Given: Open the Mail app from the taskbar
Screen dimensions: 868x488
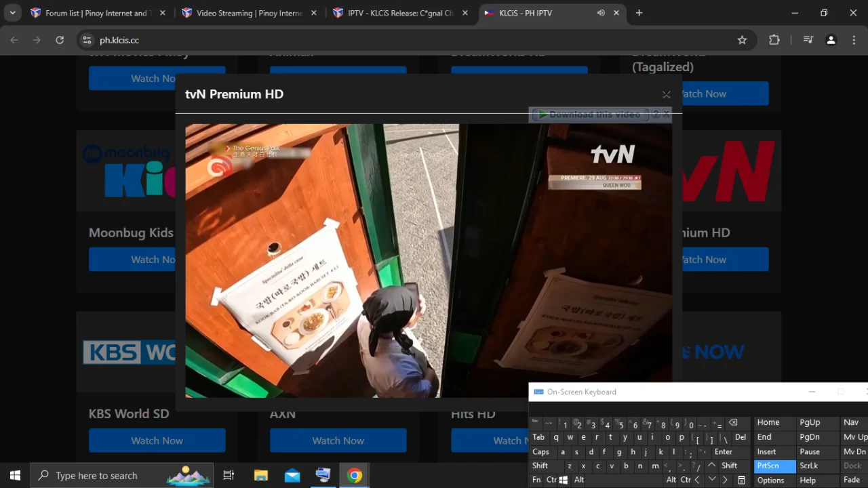Looking at the screenshot, I should [x=292, y=475].
